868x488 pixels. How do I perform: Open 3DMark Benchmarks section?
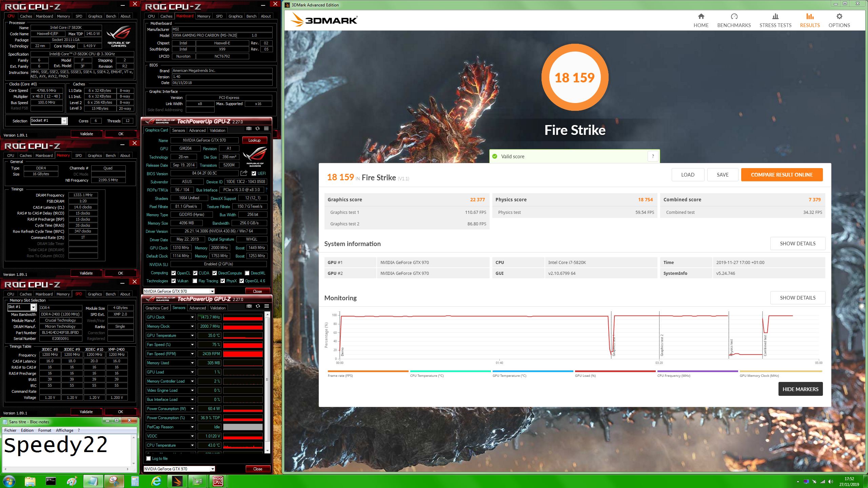coord(734,21)
